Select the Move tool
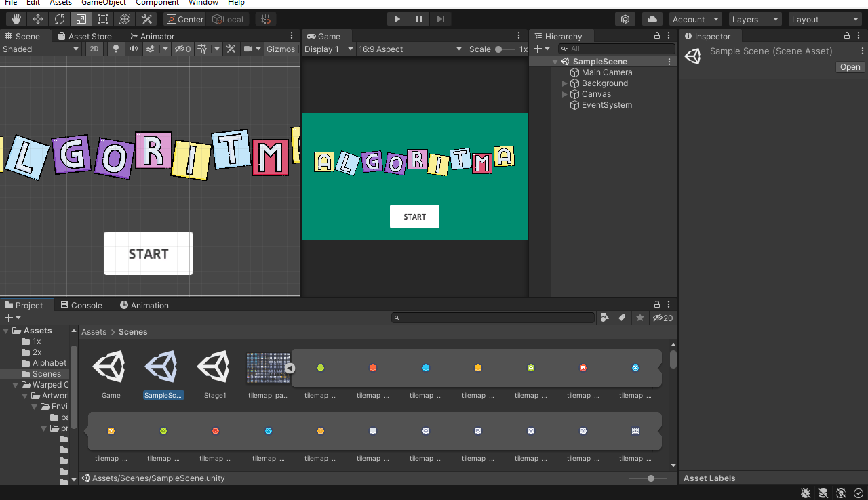 (x=38, y=19)
